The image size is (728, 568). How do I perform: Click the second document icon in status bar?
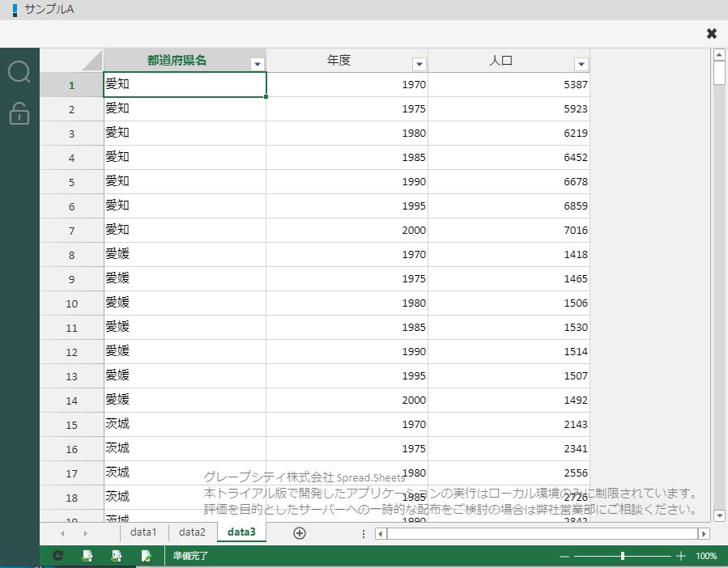(117, 556)
